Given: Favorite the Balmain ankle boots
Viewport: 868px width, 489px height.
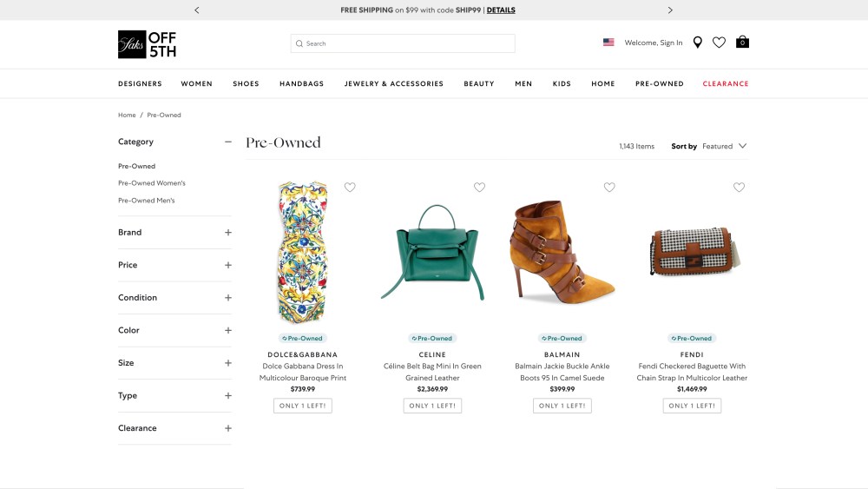Looking at the screenshot, I should click(x=609, y=188).
